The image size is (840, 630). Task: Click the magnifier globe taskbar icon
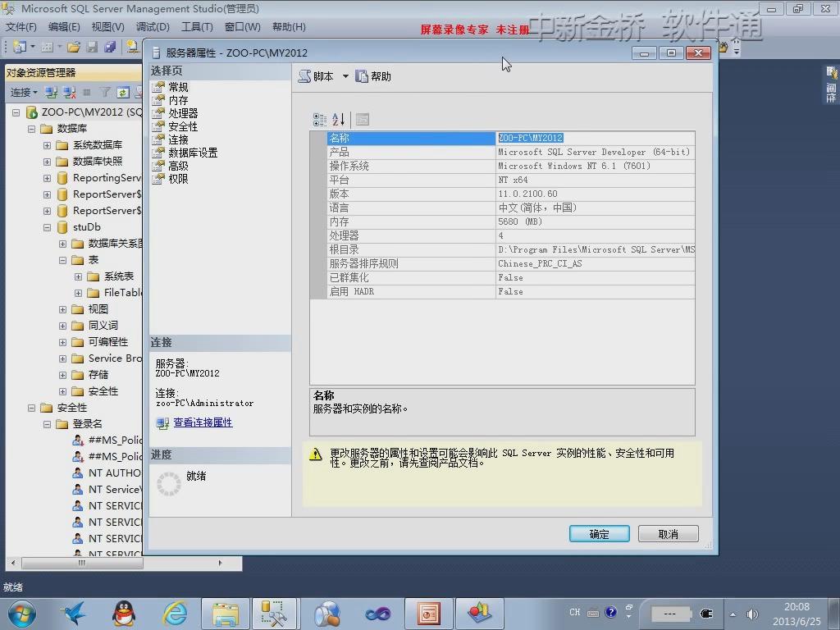[x=327, y=614]
